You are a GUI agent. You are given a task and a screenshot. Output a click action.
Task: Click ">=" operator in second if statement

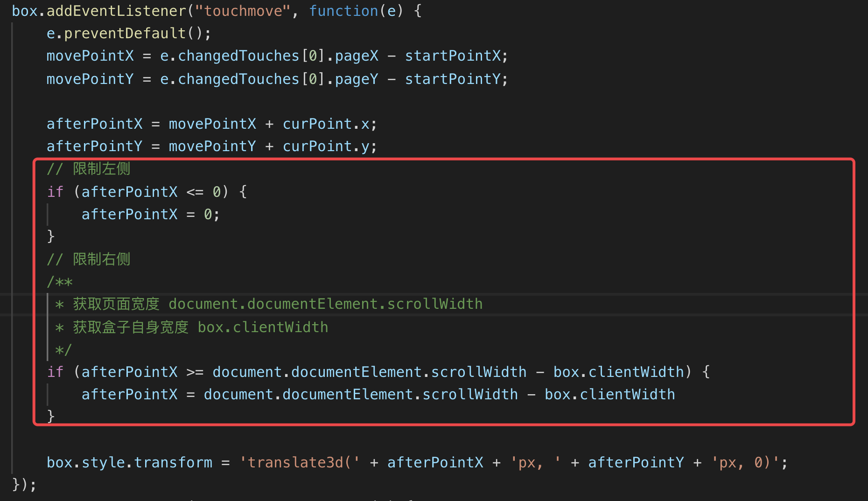195,372
